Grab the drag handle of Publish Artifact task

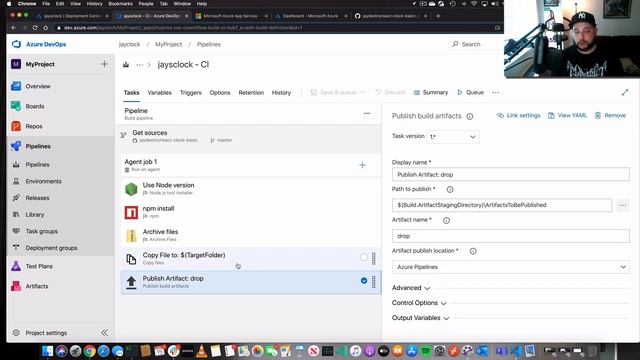373,282
